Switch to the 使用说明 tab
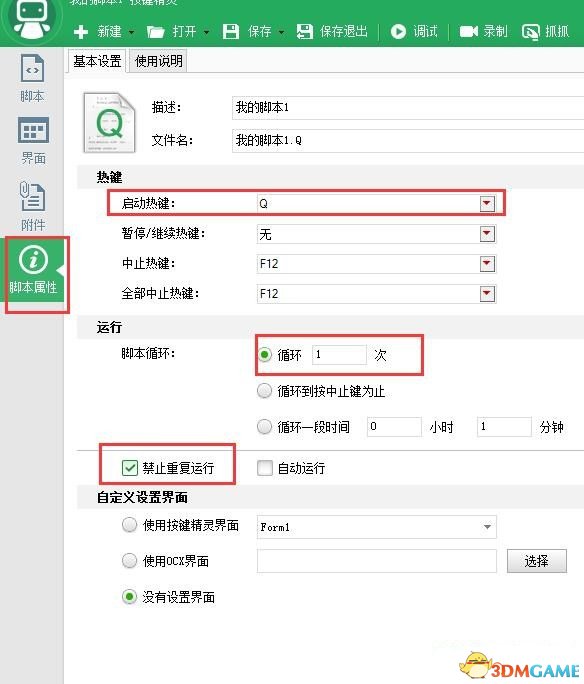584x684 pixels. pyautogui.click(x=159, y=61)
